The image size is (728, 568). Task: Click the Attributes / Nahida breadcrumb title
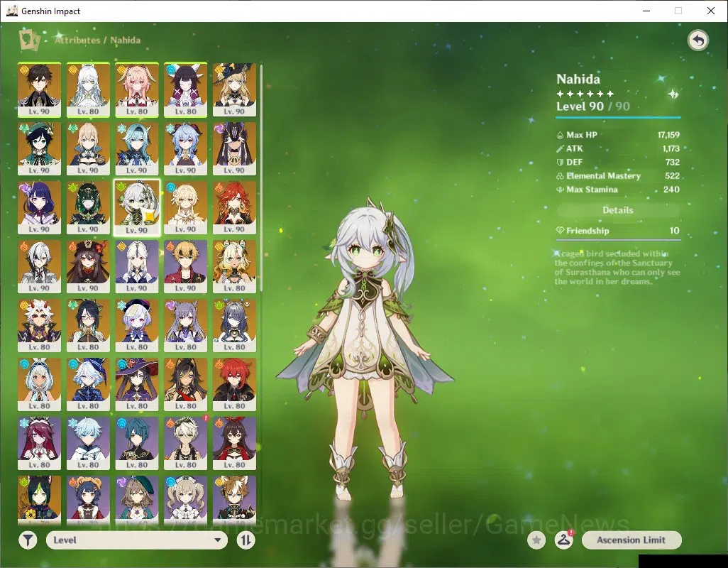point(97,40)
